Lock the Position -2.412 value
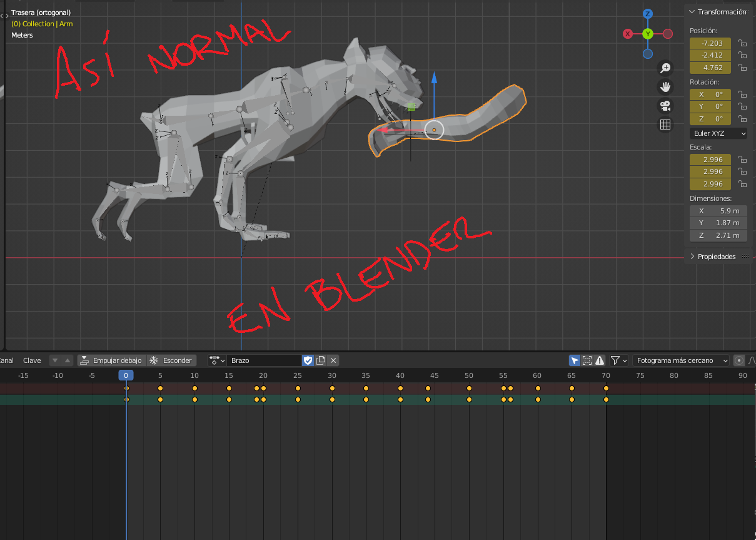The height and width of the screenshot is (540, 756). tap(742, 55)
